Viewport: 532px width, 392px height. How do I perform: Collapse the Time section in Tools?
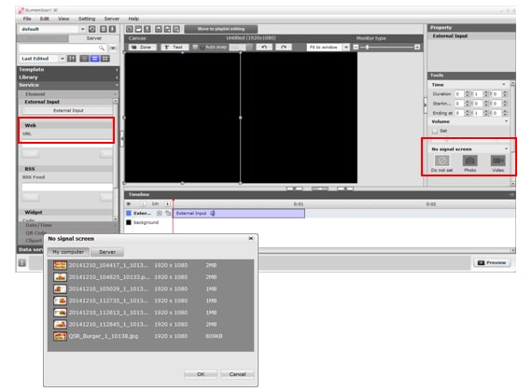[x=503, y=85]
